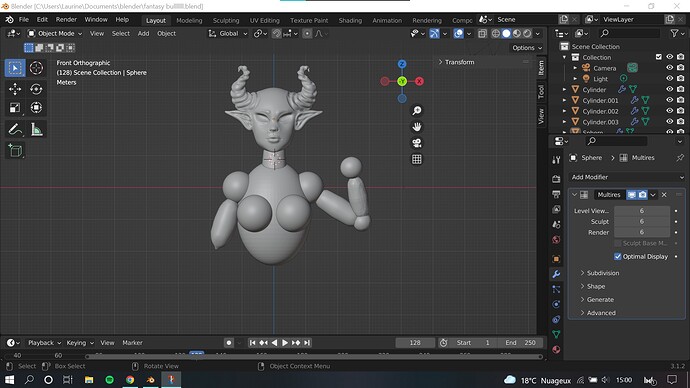690x388 pixels.
Task: Play the animation forward
Action: click(285, 343)
